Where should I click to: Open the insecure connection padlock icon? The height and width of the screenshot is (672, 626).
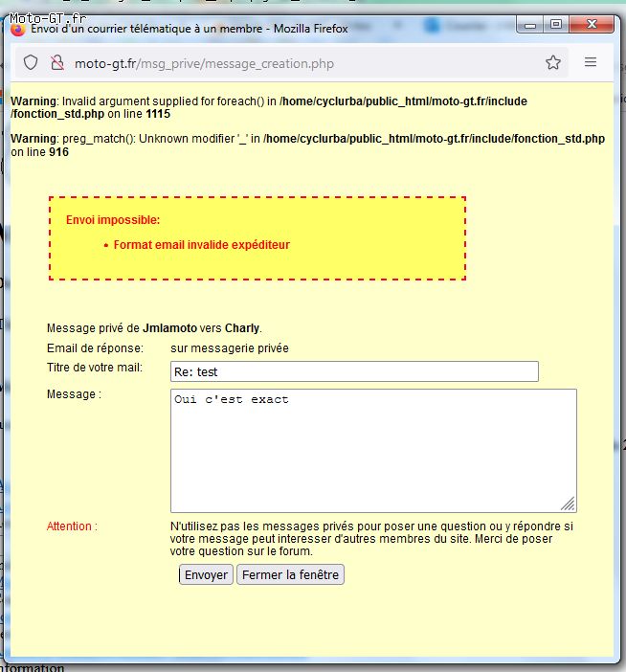(x=57, y=63)
